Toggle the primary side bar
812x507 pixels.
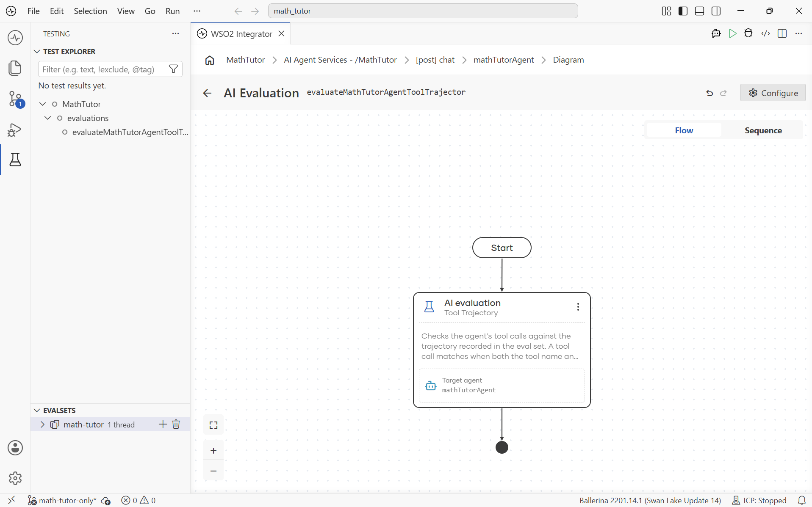683,11
